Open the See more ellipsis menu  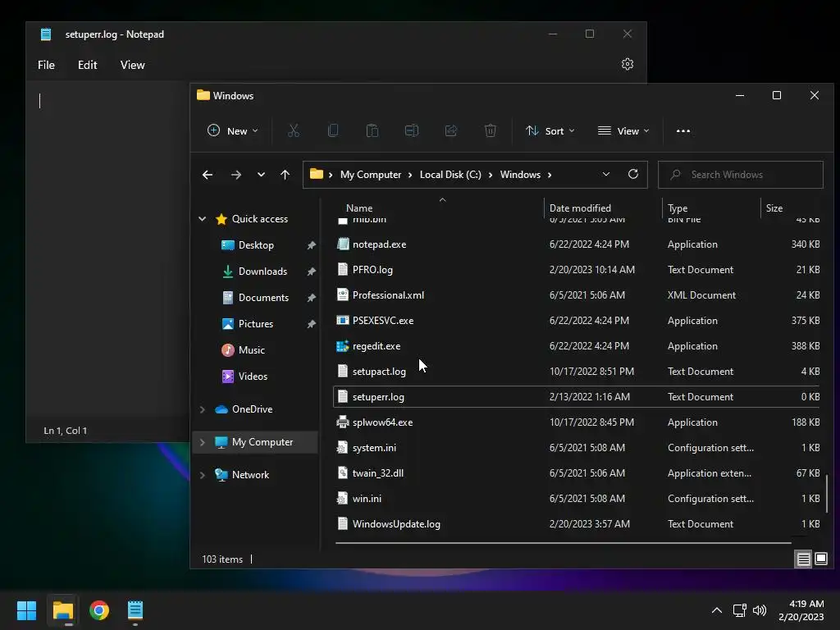tap(683, 130)
